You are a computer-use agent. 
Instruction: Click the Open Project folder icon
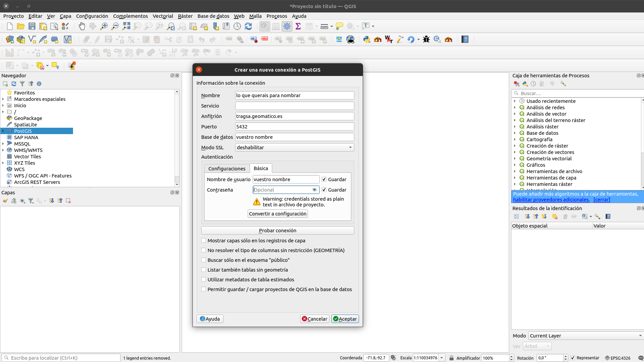[x=21, y=26]
